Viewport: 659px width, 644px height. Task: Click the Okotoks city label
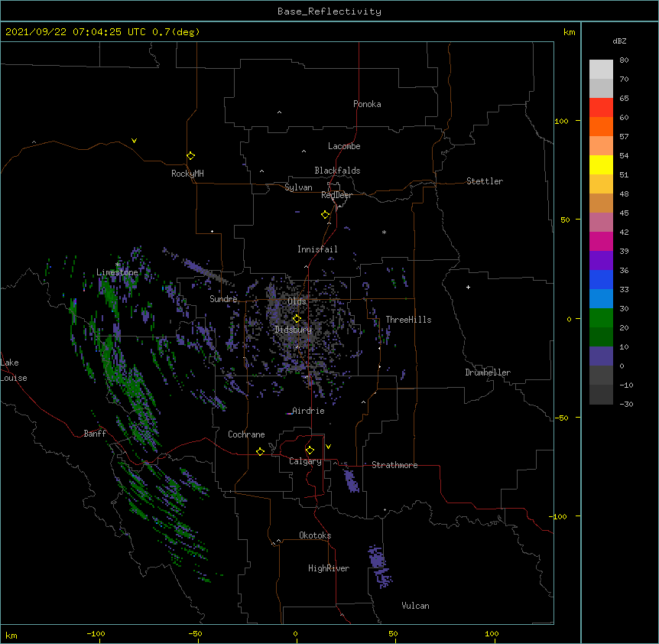315,535
